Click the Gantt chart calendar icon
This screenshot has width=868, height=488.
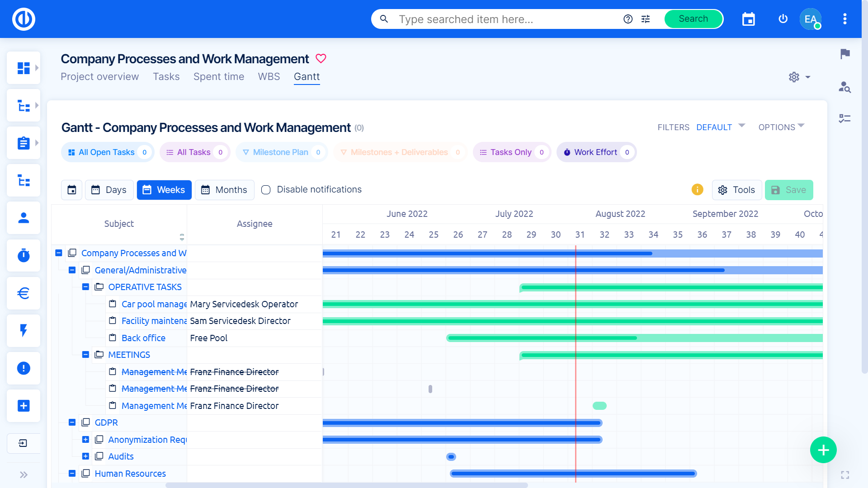coord(71,190)
